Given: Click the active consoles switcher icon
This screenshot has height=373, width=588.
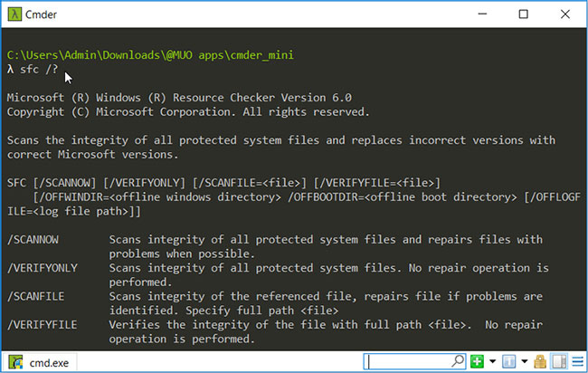Looking at the screenshot, I should coord(509,362).
